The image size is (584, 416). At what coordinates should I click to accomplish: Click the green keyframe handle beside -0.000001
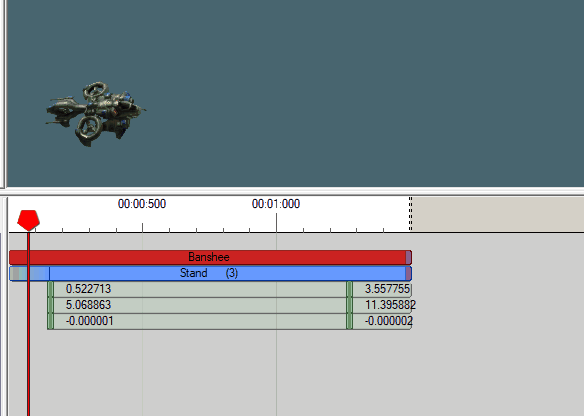coord(51,321)
